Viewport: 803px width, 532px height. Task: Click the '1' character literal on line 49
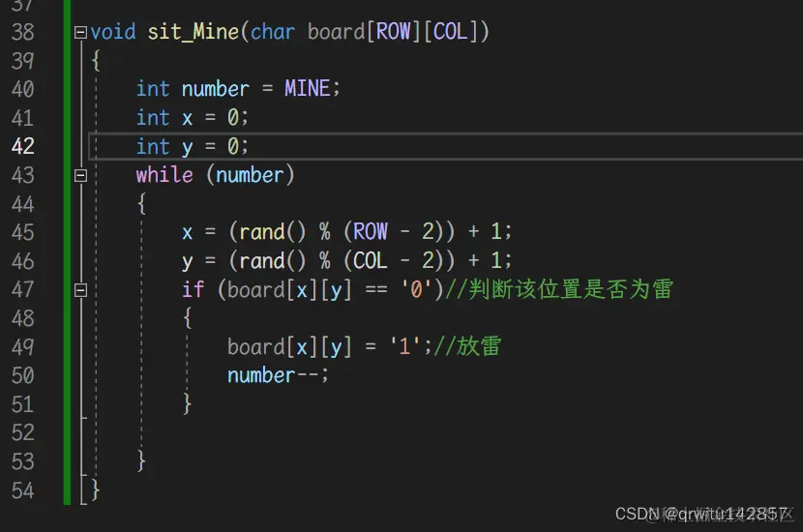click(404, 346)
